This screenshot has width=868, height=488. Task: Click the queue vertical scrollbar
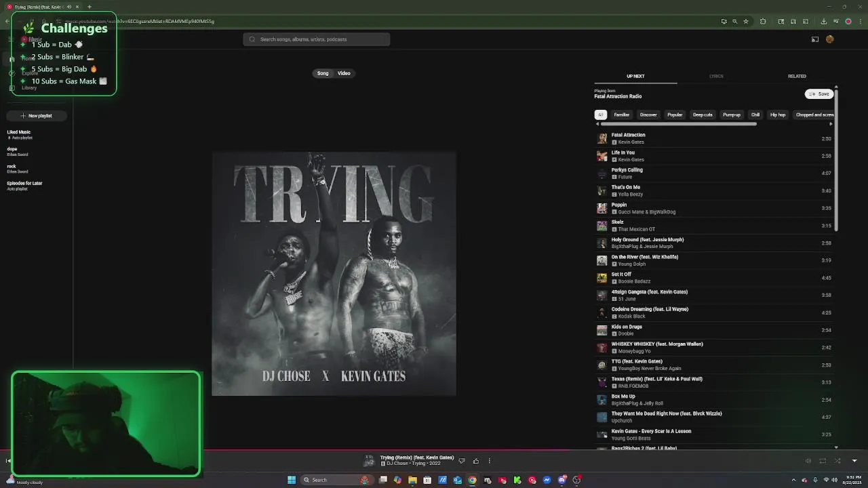(x=836, y=159)
